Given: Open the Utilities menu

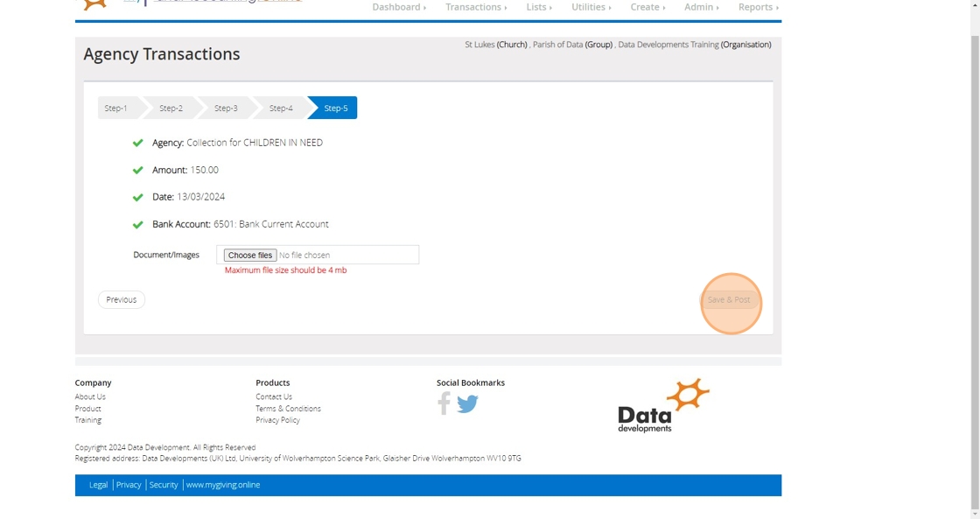Looking at the screenshot, I should click(591, 7).
